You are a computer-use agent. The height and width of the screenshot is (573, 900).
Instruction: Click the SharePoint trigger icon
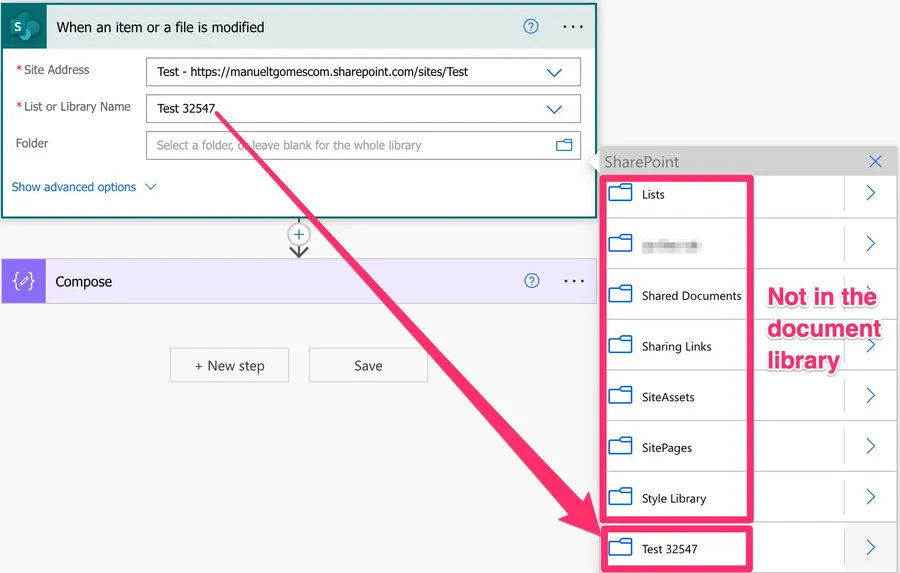pyautogui.click(x=24, y=27)
